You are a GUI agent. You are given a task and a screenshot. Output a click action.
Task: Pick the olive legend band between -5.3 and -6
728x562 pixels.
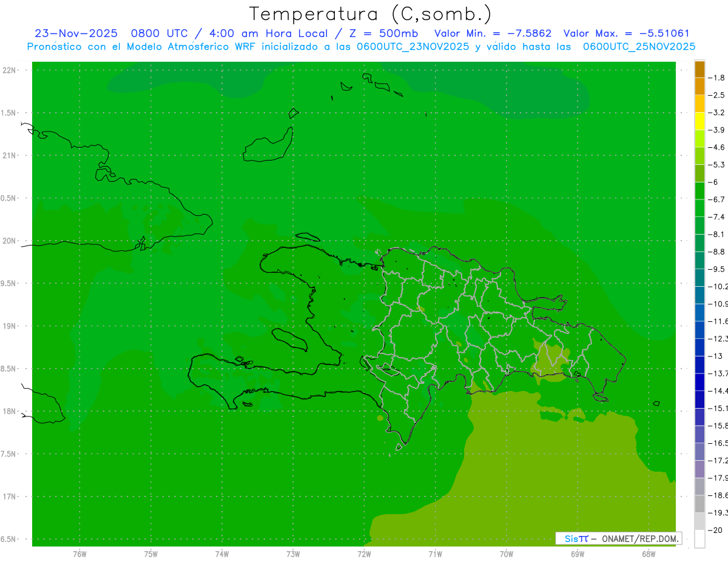click(699, 173)
